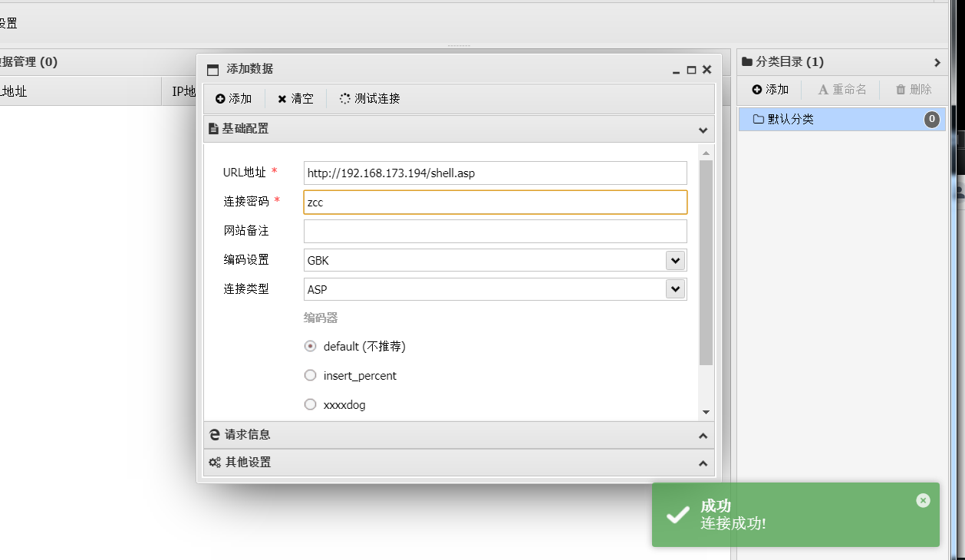The image size is (965, 560).
Task: Select the insert_percent encoder radio
Action: 310,375
